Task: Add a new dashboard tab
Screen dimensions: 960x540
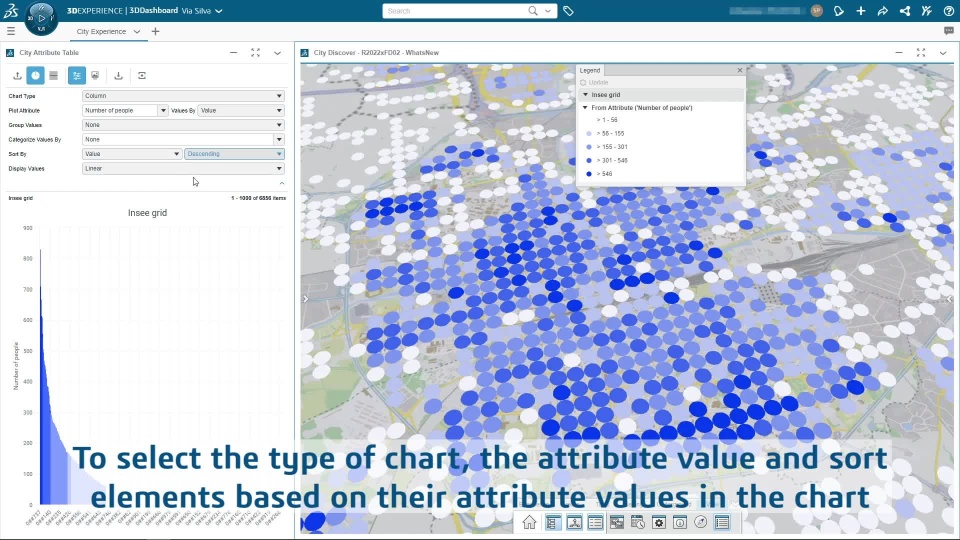Action: point(156,31)
